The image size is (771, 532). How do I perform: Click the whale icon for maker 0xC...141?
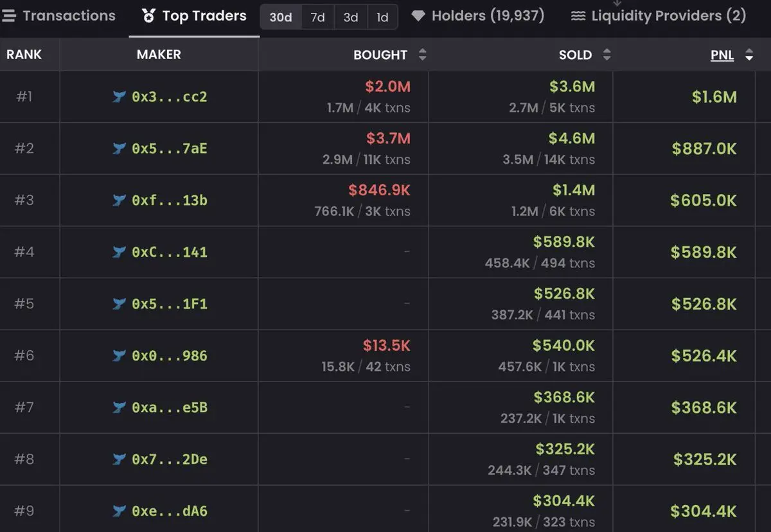tap(119, 252)
